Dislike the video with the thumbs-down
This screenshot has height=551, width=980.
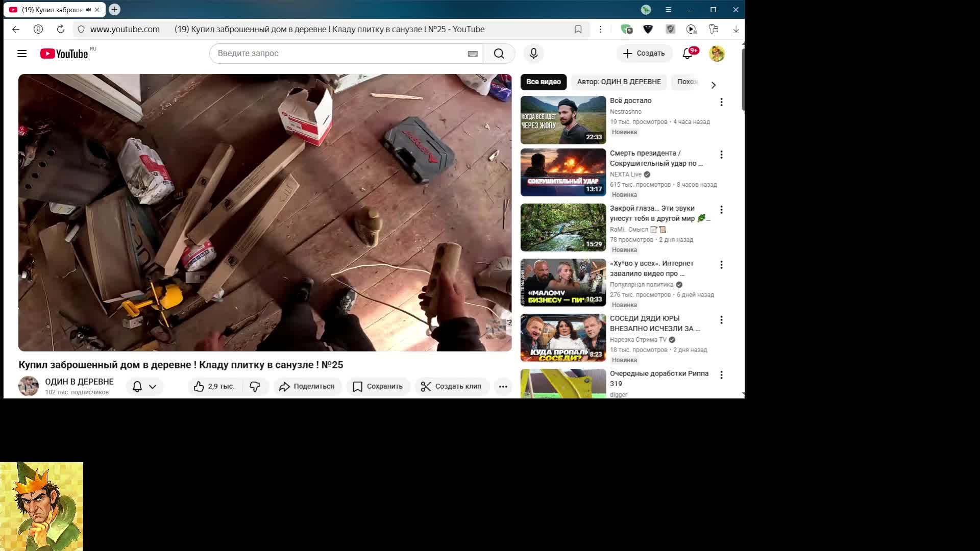click(x=255, y=386)
